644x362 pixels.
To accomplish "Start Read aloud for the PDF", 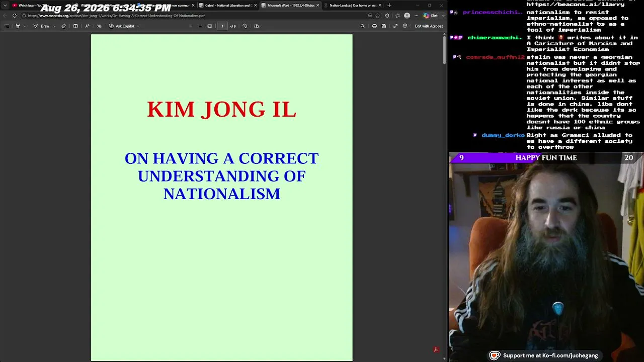I will [87, 26].
